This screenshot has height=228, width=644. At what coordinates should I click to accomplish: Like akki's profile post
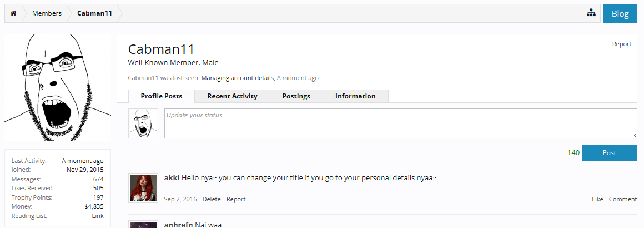tap(597, 199)
